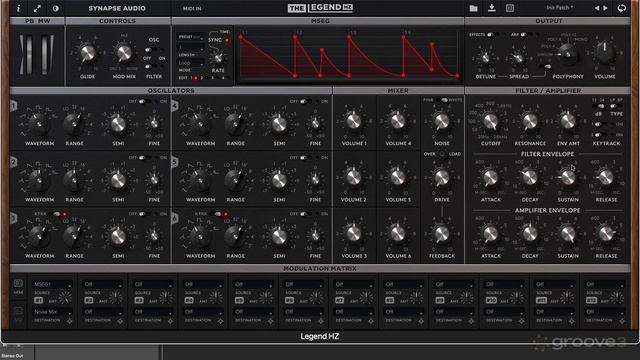Screen dimensions: 640x360
Task: Click the Drive knob in Mixer
Action: [442, 178]
